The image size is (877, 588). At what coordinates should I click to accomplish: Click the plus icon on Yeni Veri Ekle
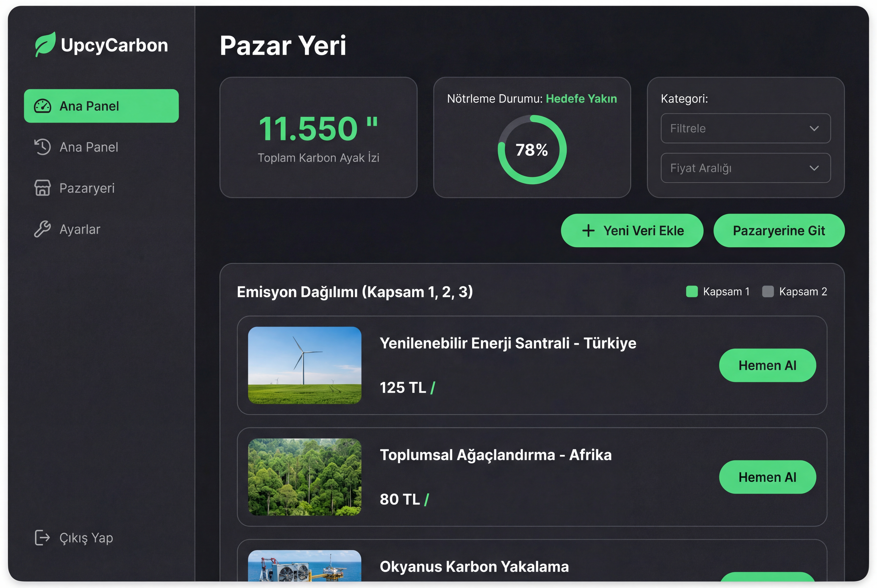(x=588, y=231)
